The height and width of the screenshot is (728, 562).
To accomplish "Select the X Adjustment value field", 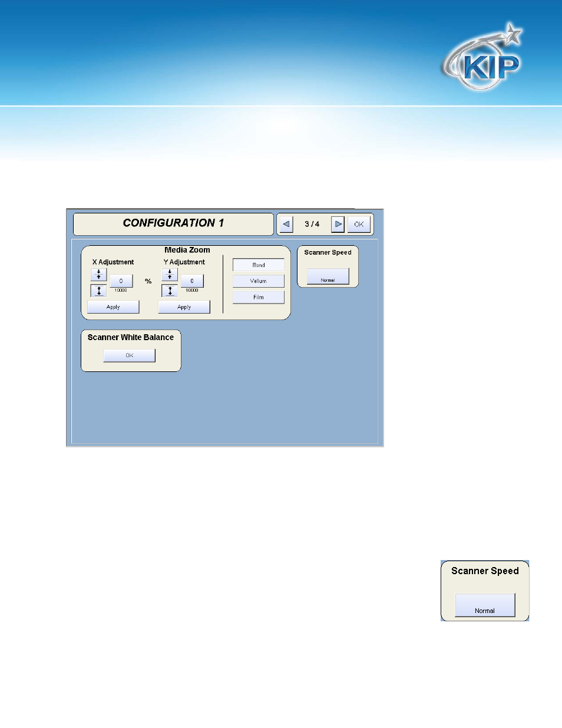I will [121, 281].
